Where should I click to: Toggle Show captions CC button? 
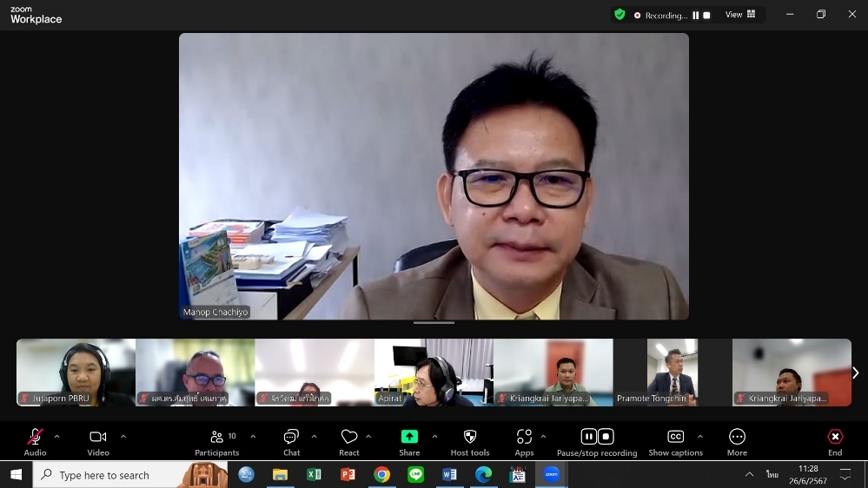[x=675, y=437]
